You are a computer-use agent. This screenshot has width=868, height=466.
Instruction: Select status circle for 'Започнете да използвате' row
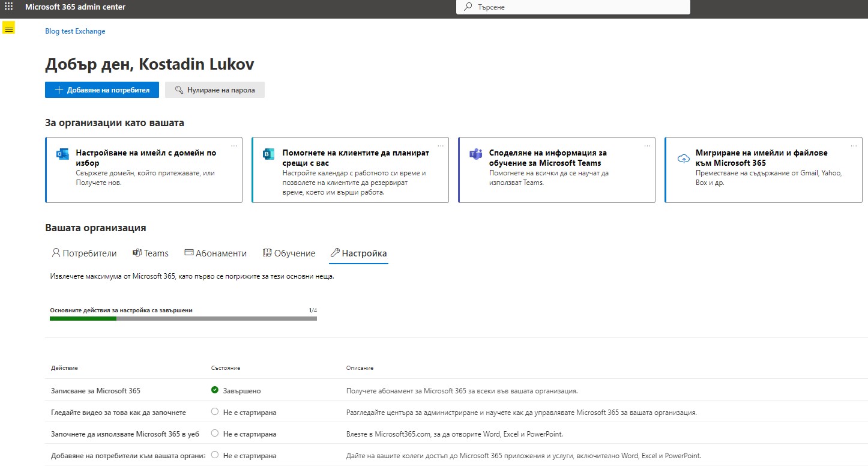pyautogui.click(x=215, y=434)
